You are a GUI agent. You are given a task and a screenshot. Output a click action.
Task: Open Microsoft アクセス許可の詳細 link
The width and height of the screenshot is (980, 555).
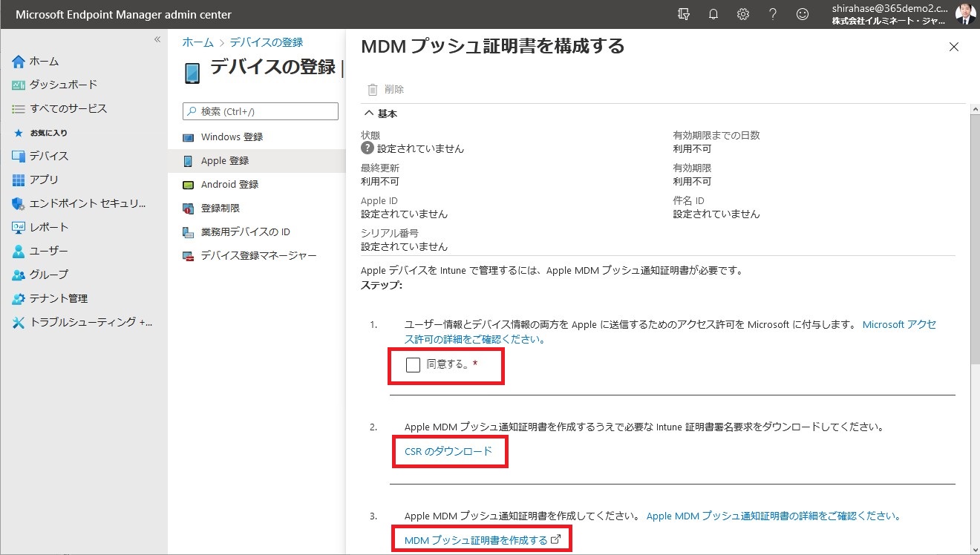[670, 332]
